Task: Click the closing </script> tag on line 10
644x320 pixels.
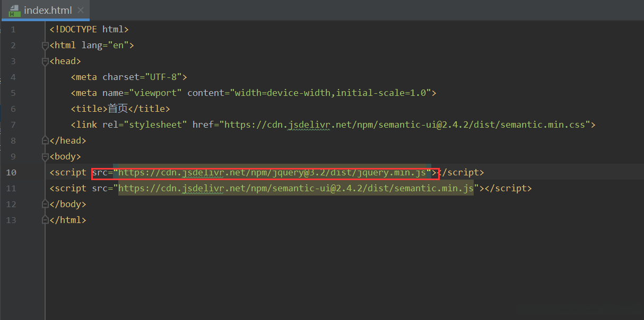Action: [x=460, y=172]
